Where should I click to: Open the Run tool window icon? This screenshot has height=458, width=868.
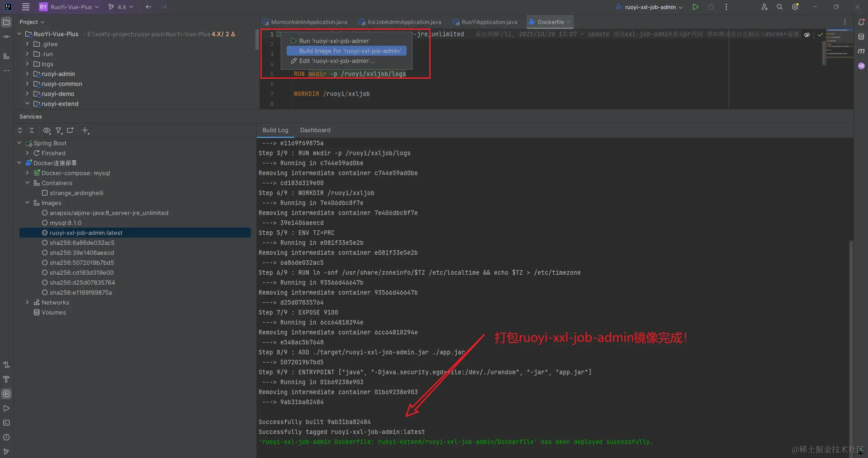6,408
